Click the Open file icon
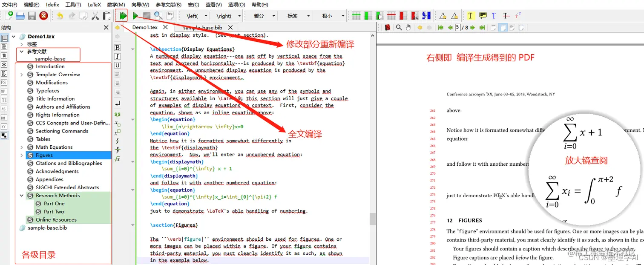This screenshot has width=644, height=265. point(20,16)
